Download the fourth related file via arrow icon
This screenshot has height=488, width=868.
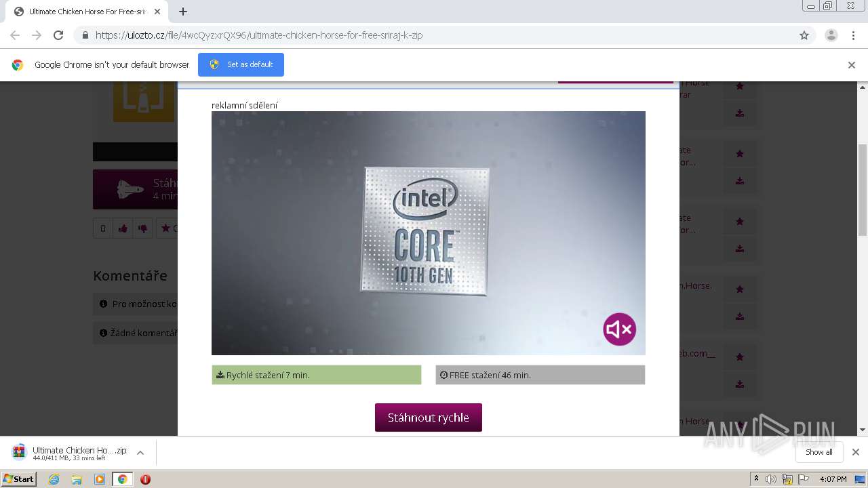pos(740,317)
